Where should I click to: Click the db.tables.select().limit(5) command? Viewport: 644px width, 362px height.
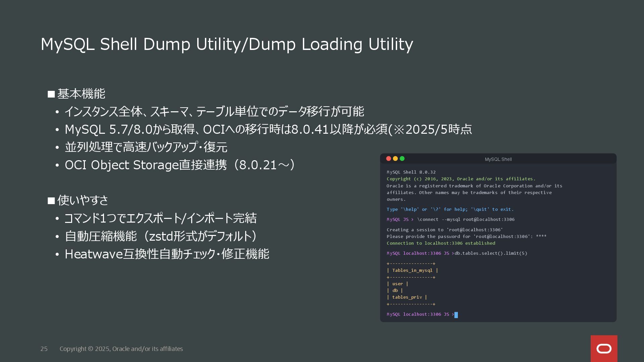coord(491,253)
